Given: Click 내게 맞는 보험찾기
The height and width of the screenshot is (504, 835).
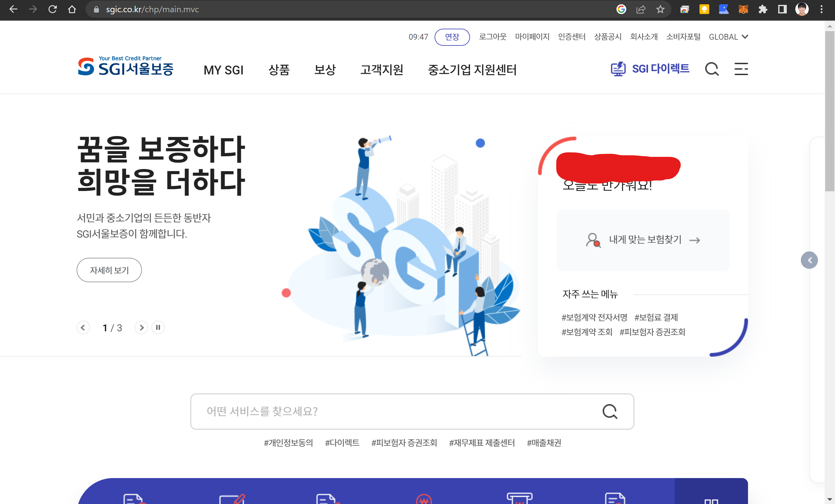Looking at the screenshot, I should [643, 240].
